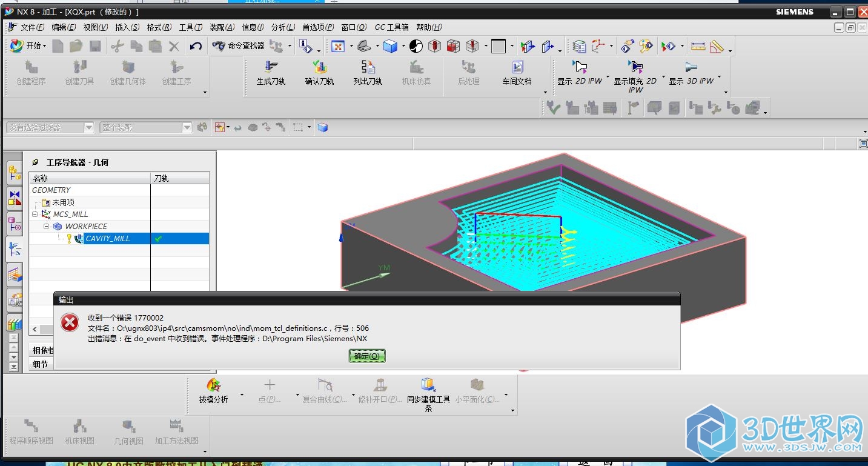Select the 未用项 tree item
This screenshot has height=466, width=868.
click(63, 202)
